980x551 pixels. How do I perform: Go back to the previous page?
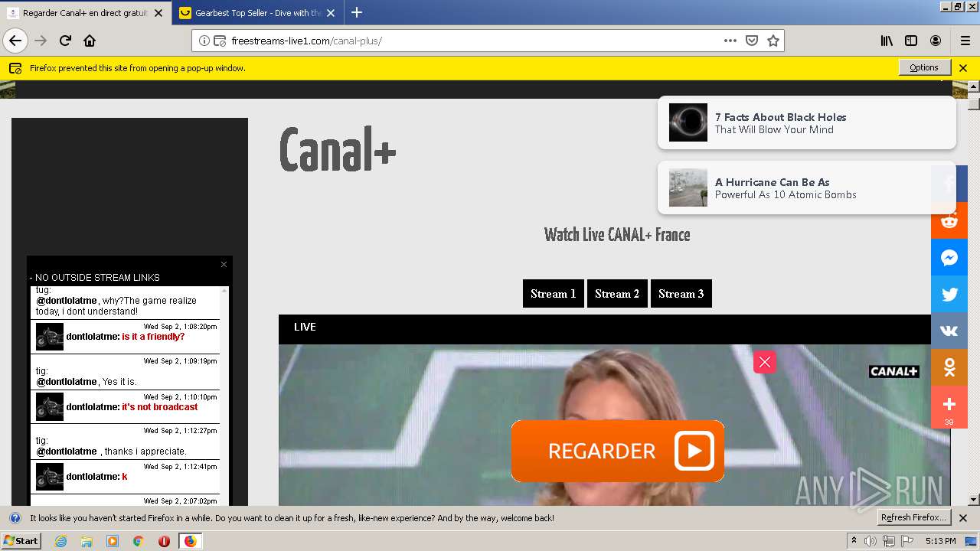pyautogui.click(x=15, y=41)
